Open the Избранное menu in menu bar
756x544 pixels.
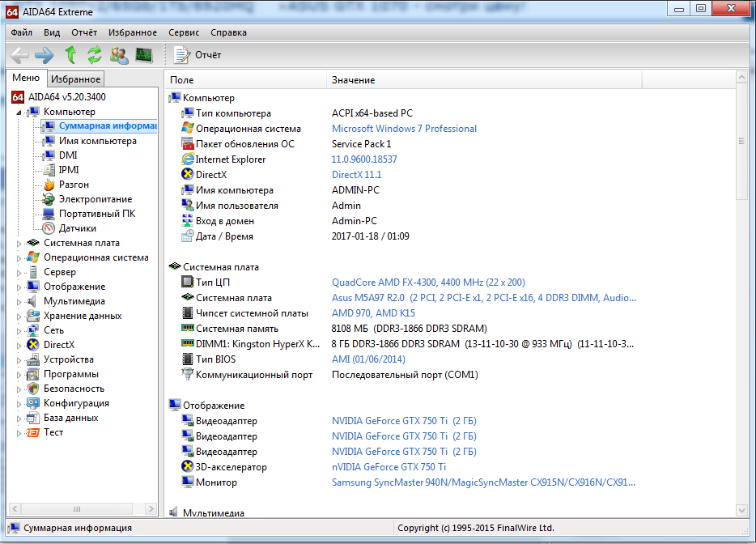point(133,32)
